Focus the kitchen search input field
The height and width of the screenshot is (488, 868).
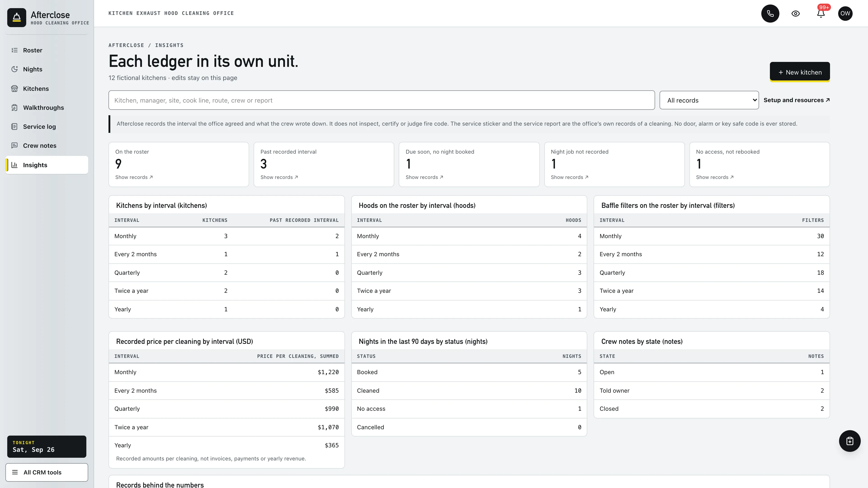[381, 100]
